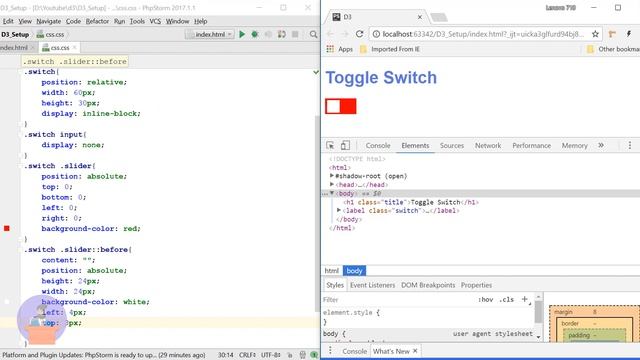Image resolution: width=640 pixels, height=360 pixels.
Task: Expand the head element node
Action: [332, 184]
